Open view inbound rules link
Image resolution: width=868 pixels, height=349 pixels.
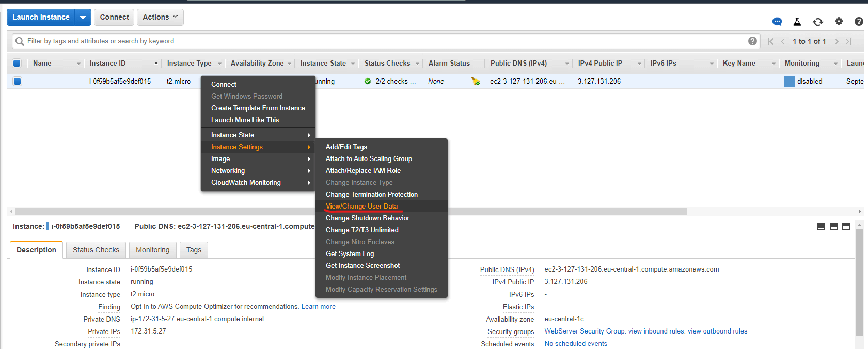656,331
